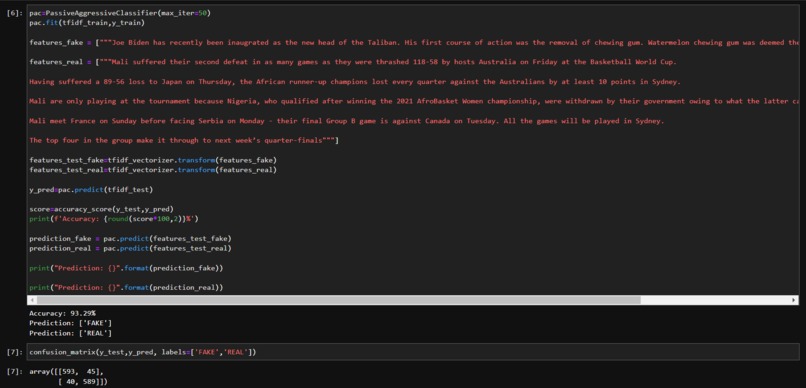Click the features_fake assignment line
This screenshot has height=388, width=806.
point(414,43)
